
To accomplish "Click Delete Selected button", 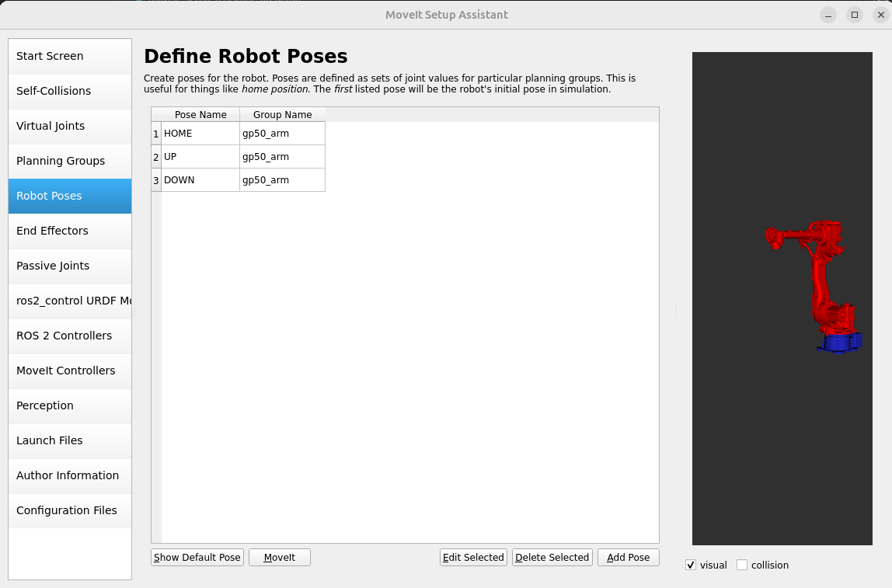I will (x=552, y=557).
